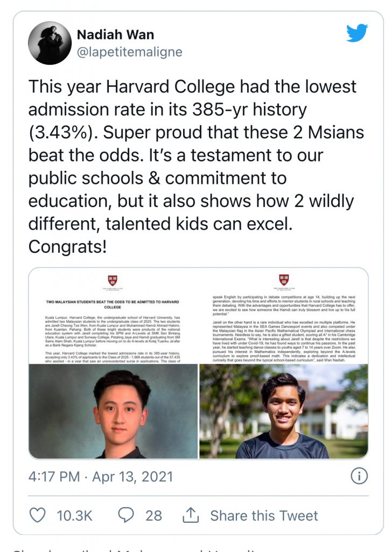Screen dimensions: 392x552
Task: Select the Share this Tweet link
Action: 264,515
